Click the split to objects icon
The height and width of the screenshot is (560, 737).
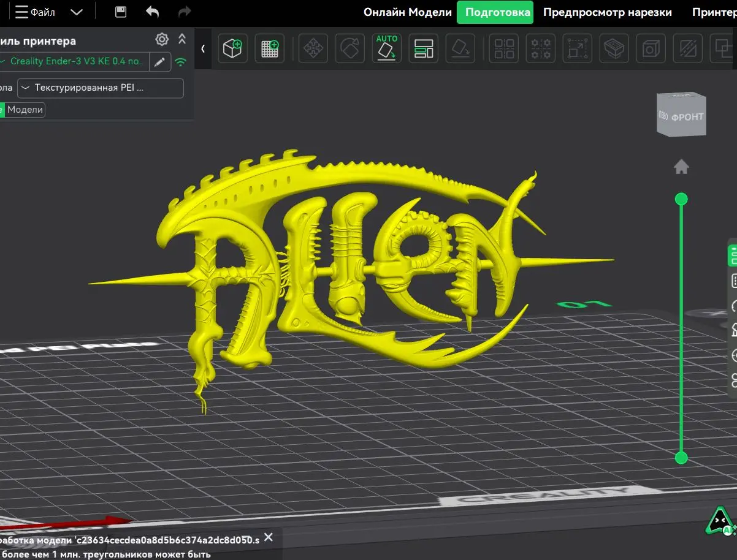pyautogui.click(x=504, y=48)
